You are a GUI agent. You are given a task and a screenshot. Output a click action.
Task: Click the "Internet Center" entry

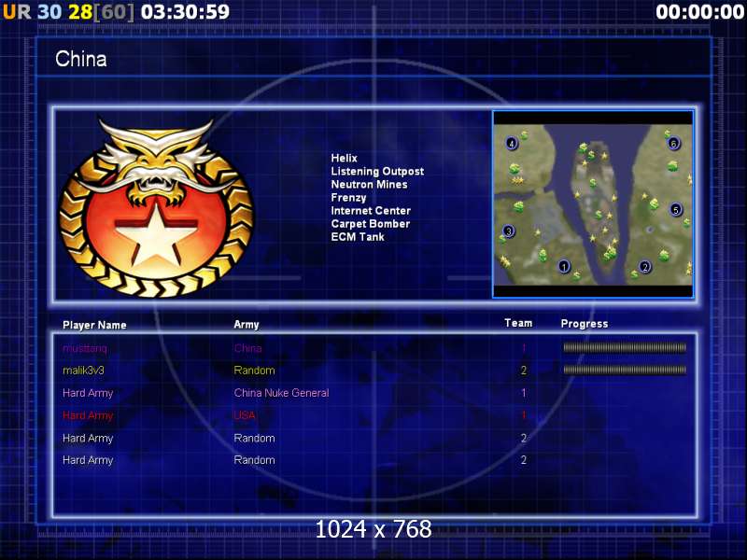[x=371, y=211]
